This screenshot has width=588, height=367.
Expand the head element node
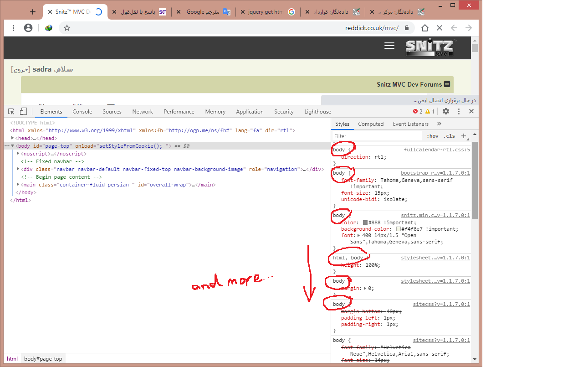click(x=13, y=138)
